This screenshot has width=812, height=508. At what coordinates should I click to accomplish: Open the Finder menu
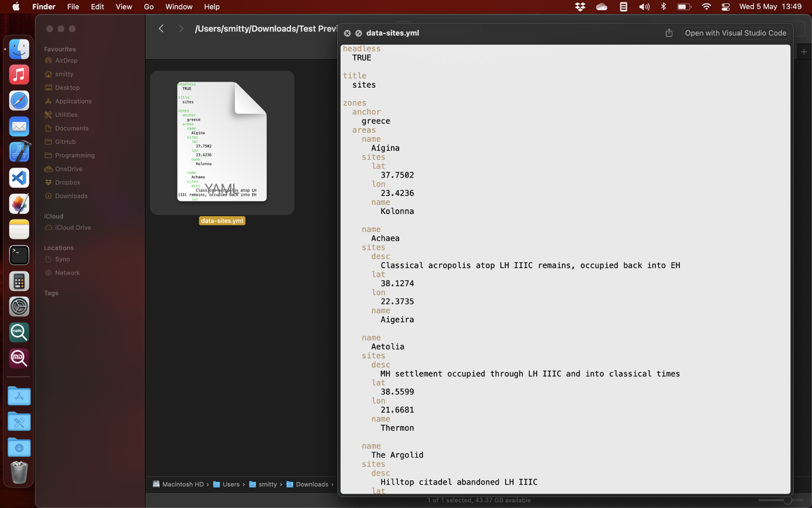tap(44, 7)
